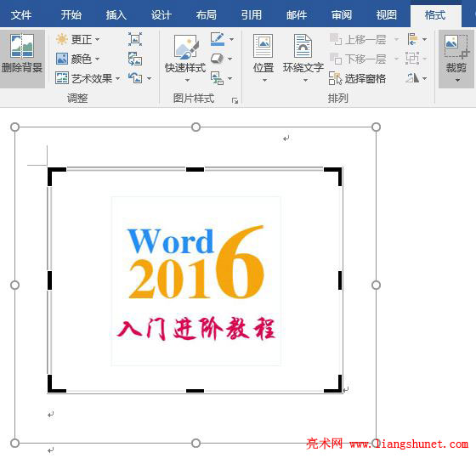This screenshot has width=476, height=458.
Task: Click 上移一层 (Bring Forward)
Action: (359, 39)
